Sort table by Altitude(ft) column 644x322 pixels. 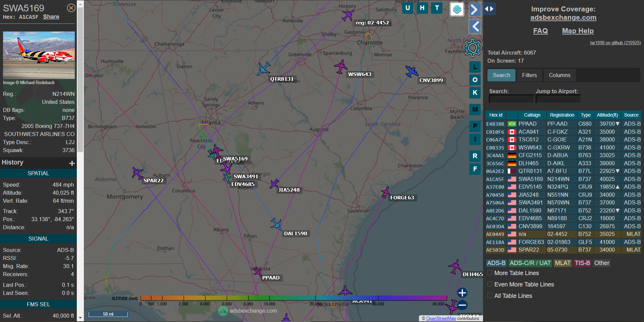pyautogui.click(x=607, y=115)
